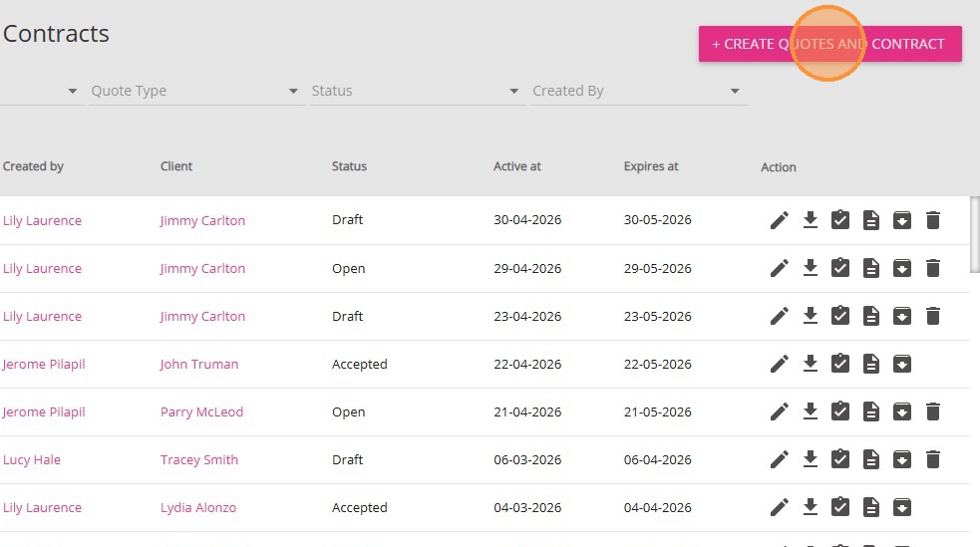Download the contract active at 29-04-2026
This screenshot has height=547, width=980.
click(x=811, y=268)
